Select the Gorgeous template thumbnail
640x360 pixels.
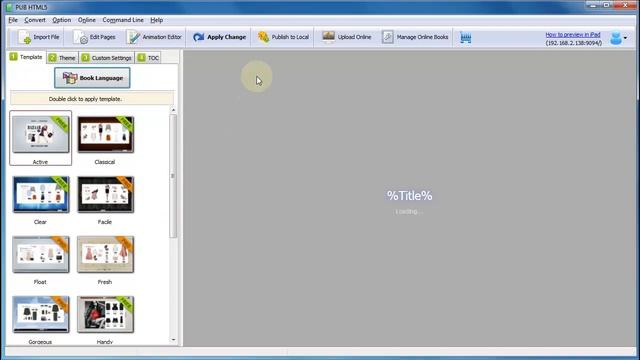(40, 315)
